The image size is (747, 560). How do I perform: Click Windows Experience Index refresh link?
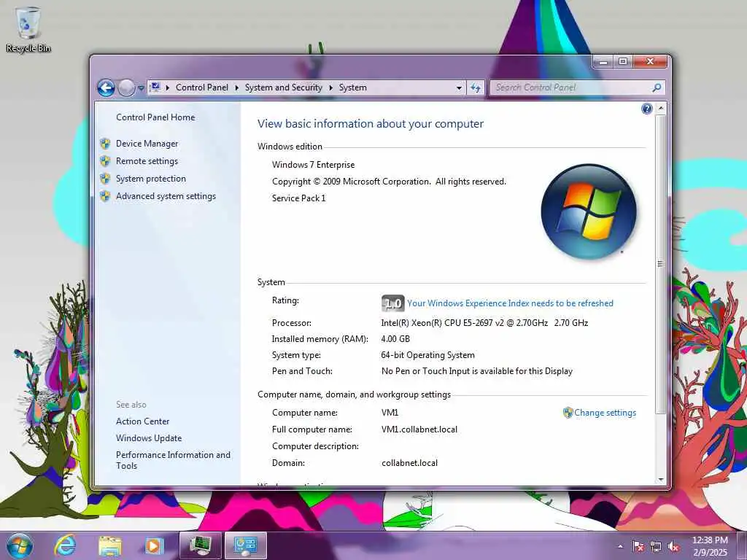(510, 303)
